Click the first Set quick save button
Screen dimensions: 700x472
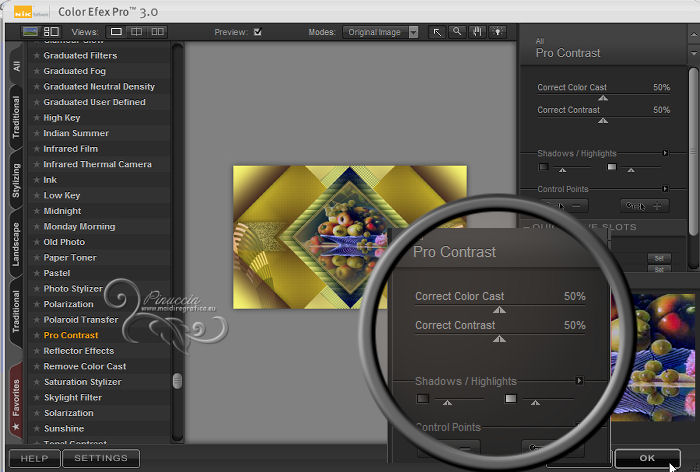(659, 258)
